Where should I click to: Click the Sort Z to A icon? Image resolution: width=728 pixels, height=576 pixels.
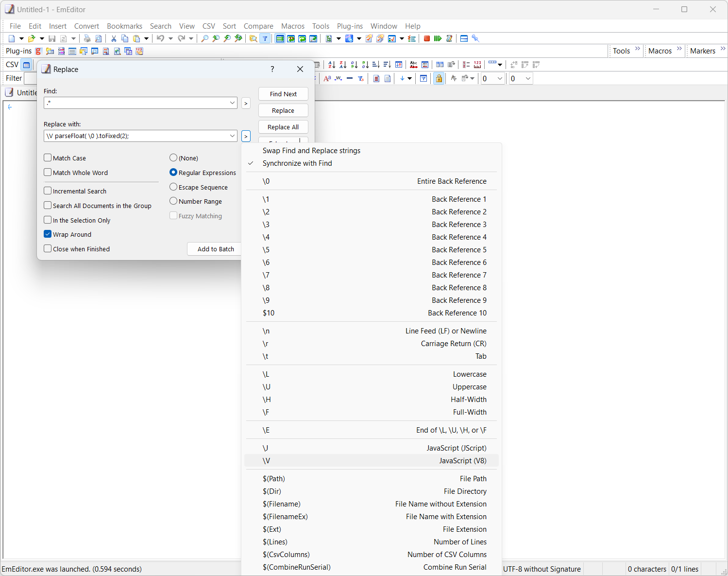[x=343, y=65]
